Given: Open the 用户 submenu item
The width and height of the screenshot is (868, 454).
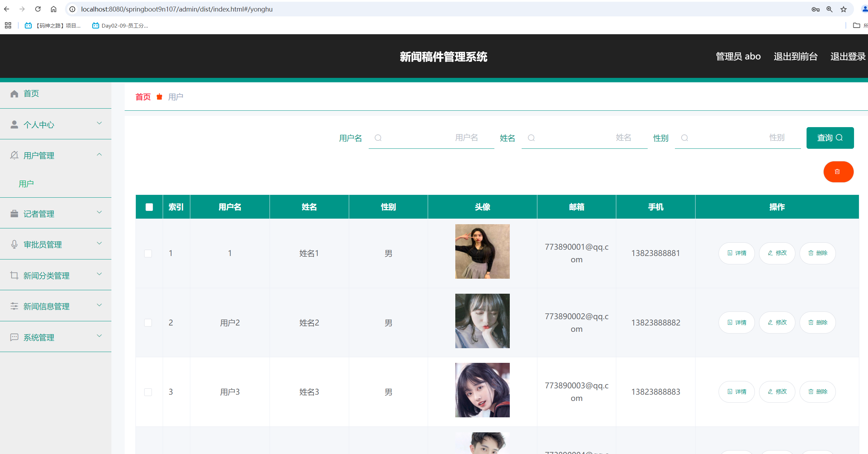Looking at the screenshot, I should [26, 183].
